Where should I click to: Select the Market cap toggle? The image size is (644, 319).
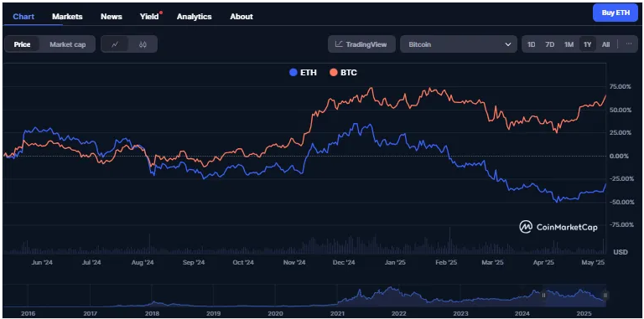[68, 44]
